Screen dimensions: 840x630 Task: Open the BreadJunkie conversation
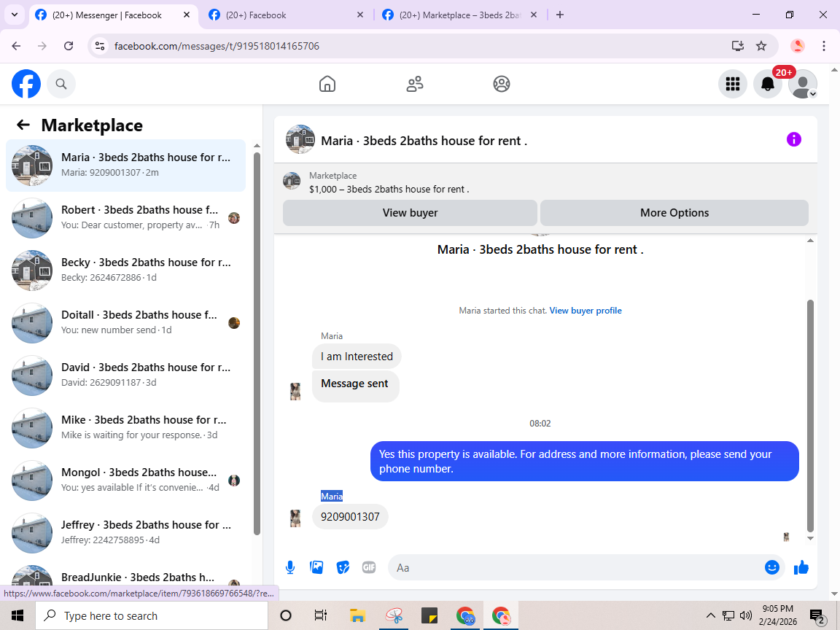126,577
